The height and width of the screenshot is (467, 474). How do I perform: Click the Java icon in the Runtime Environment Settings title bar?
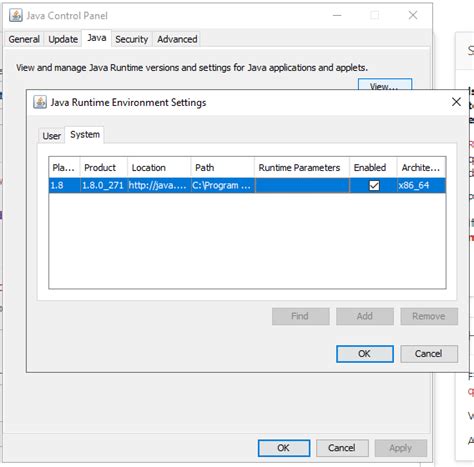tap(40, 102)
